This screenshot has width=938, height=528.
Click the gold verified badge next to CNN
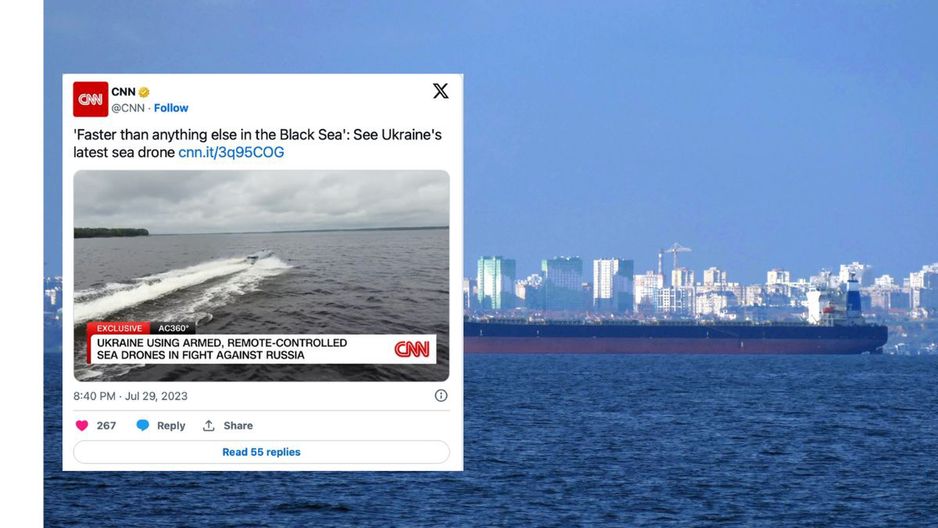click(x=144, y=92)
